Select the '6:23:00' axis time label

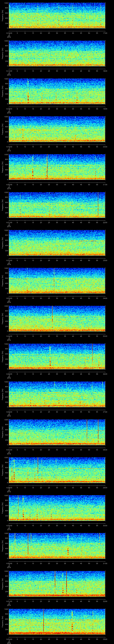coord(9,298)
